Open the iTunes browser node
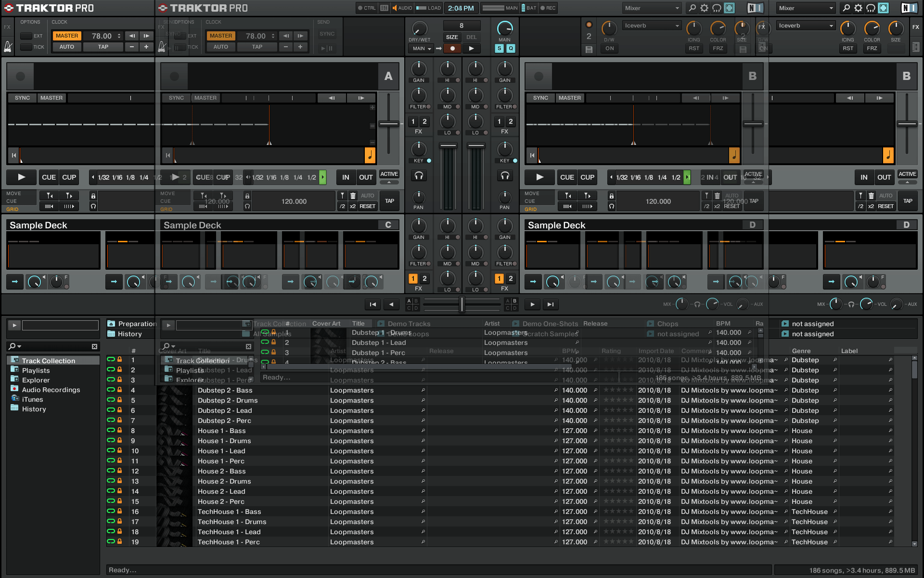924x578 pixels. [x=32, y=399]
